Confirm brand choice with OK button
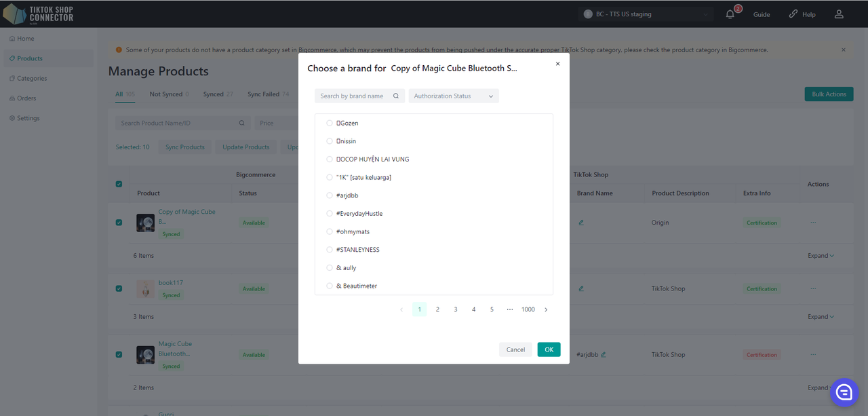 [549, 349]
